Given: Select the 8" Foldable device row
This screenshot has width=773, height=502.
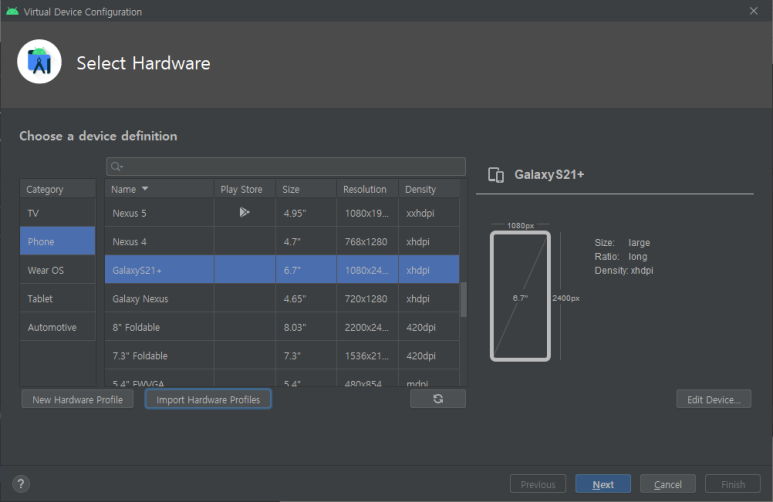Looking at the screenshot, I should pos(282,327).
